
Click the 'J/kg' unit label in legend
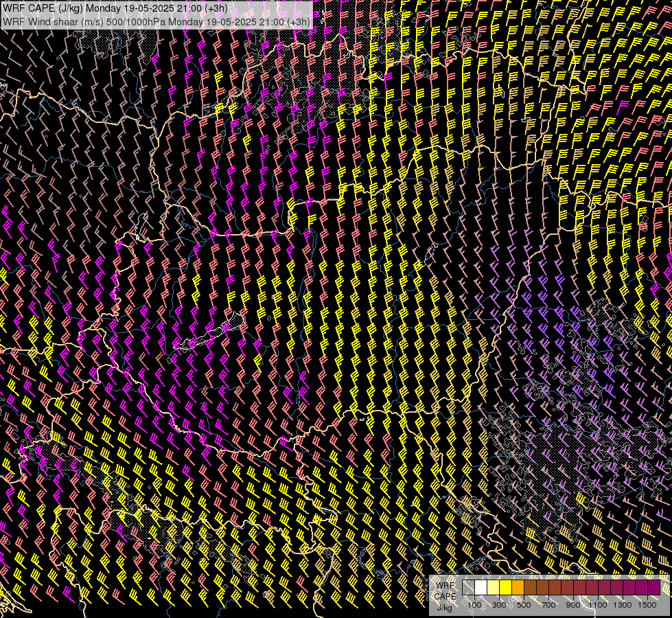444,608
